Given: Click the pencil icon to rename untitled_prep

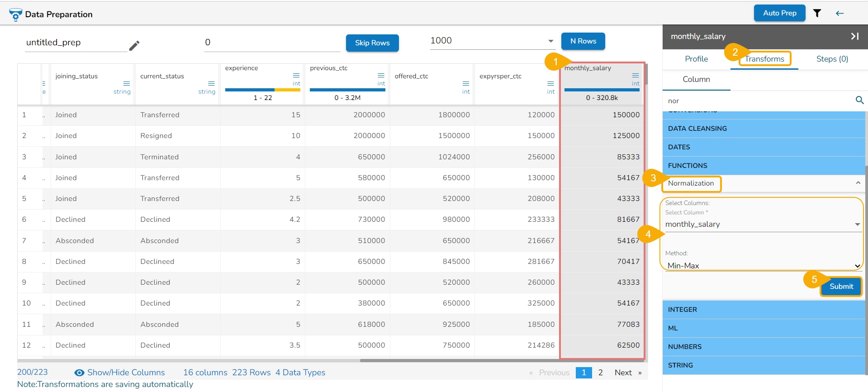Looking at the screenshot, I should [134, 45].
